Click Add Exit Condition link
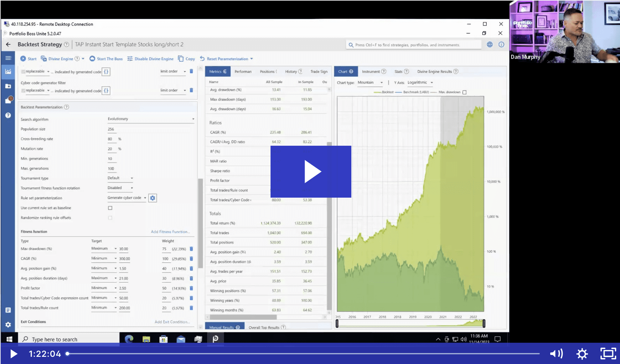Viewport: 620px width, 364px height. tap(172, 322)
